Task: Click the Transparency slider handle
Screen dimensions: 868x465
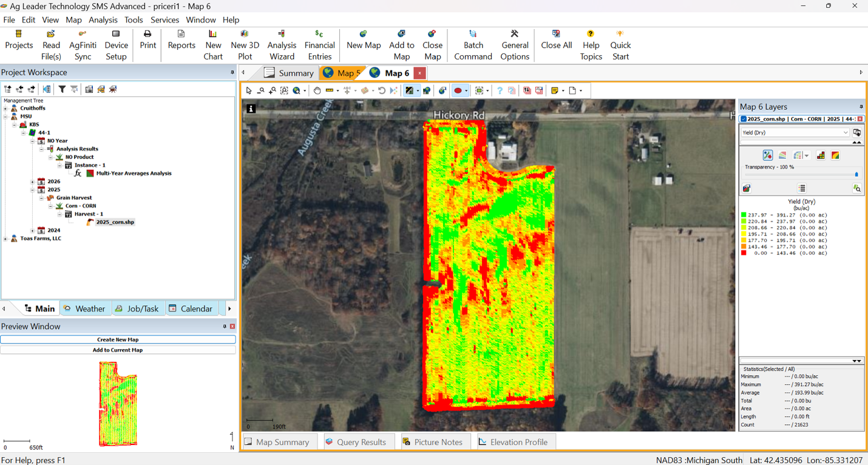Action: (856, 175)
